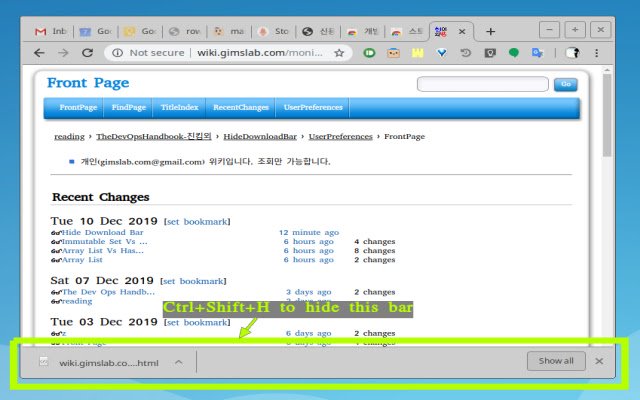Close the download bar with X
Viewport: 640px width, 400px height.
point(599,361)
